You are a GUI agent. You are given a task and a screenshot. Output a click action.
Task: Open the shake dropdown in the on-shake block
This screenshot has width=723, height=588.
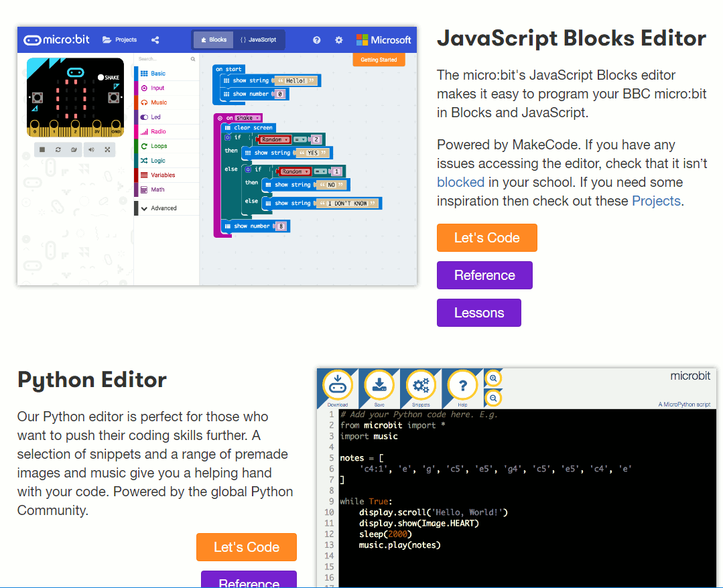coord(248,118)
